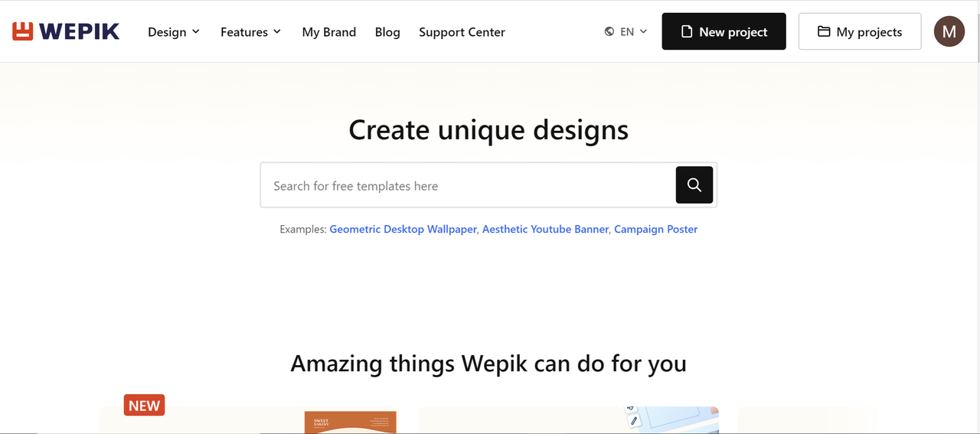Open the M user avatar menu
980x434 pixels.
[x=949, y=31]
